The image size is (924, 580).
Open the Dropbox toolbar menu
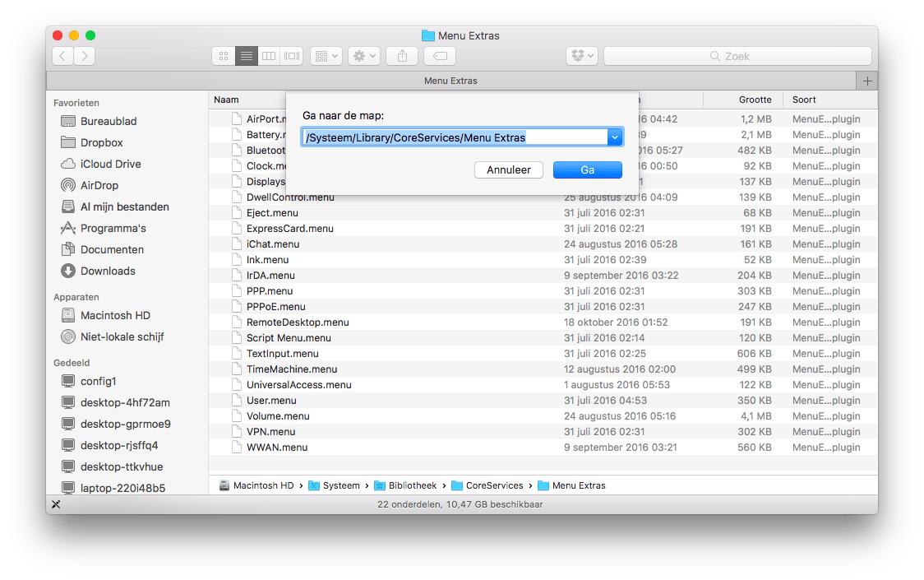[x=582, y=56]
